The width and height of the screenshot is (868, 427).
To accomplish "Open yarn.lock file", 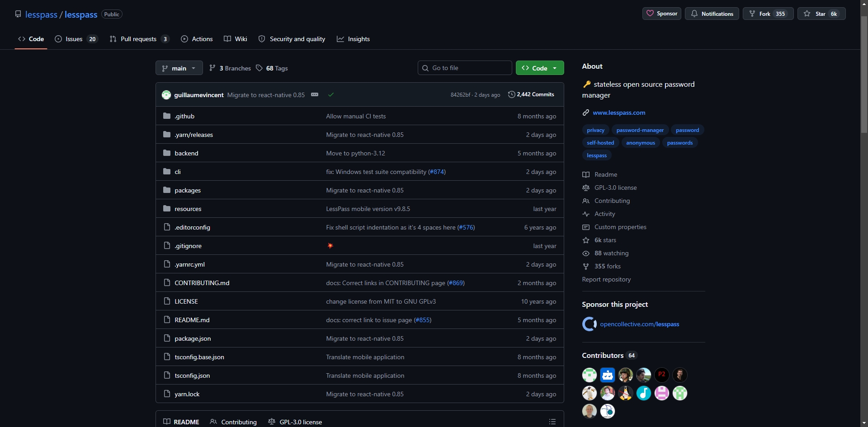I will pyautogui.click(x=187, y=394).
